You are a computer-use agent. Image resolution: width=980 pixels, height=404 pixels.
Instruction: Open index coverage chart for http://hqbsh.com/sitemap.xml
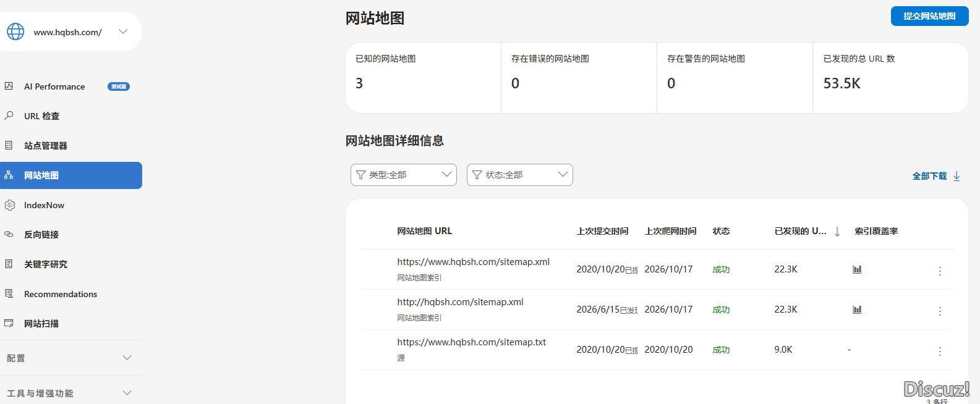coord(857,309)
